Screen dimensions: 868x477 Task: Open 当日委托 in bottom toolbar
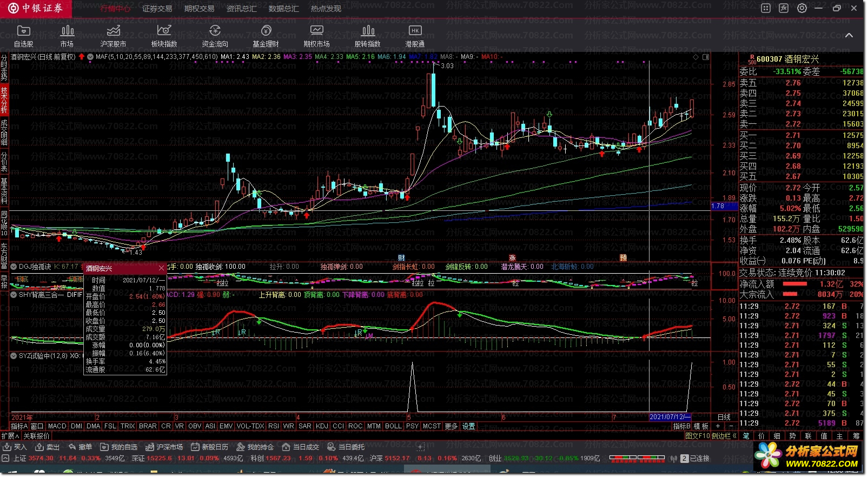[346, 447]
